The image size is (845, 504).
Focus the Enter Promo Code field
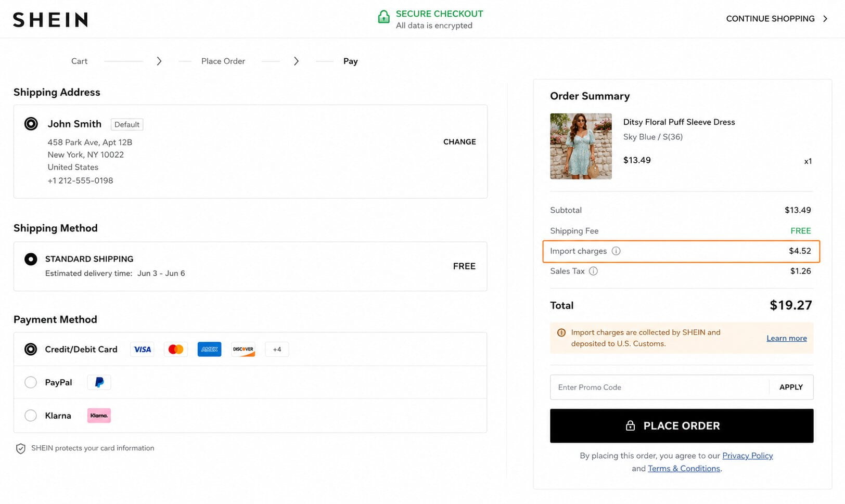[x=659, y=387]
